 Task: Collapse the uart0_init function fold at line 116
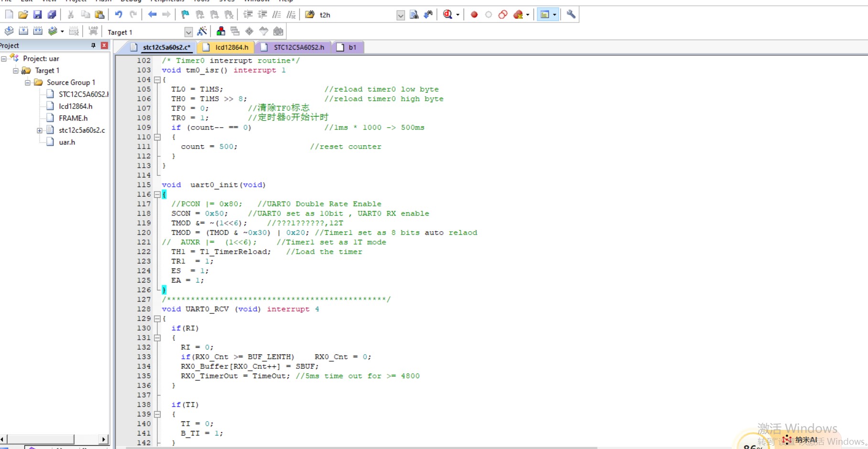[157, 194]
